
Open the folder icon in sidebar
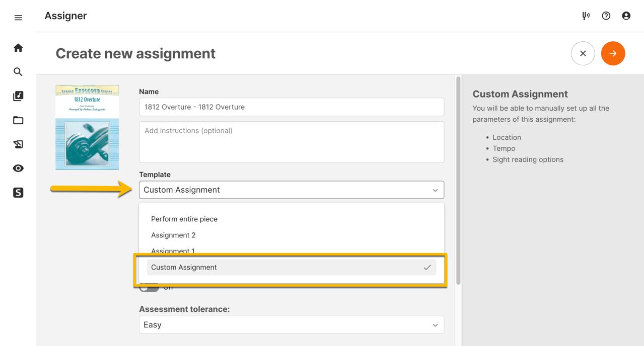(18, 120)
